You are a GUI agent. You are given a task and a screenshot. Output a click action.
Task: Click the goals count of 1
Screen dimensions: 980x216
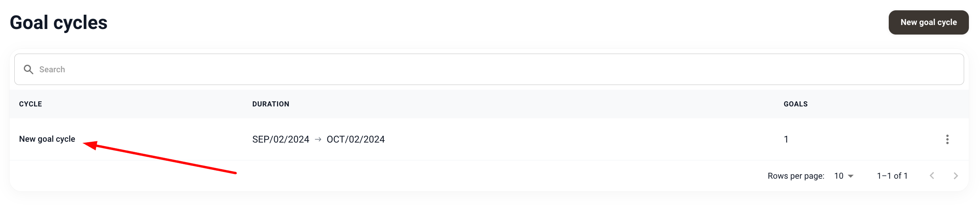[786, 139]
